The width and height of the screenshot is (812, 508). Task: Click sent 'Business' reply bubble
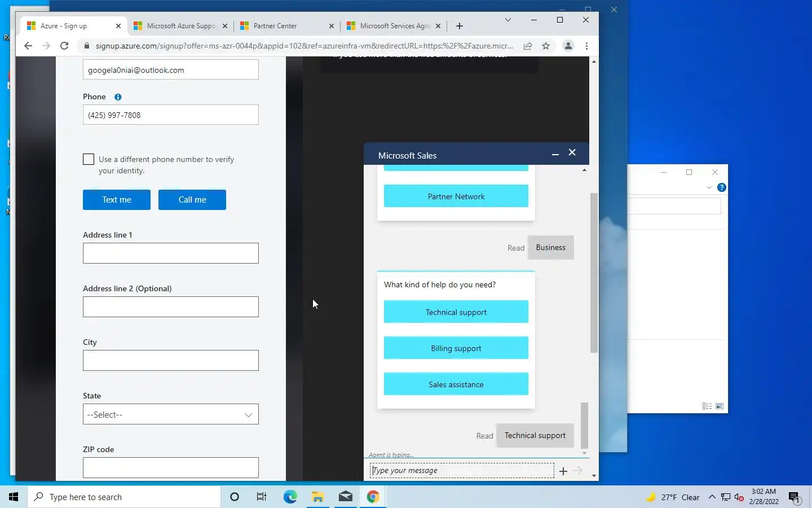(x=551, y=247)
